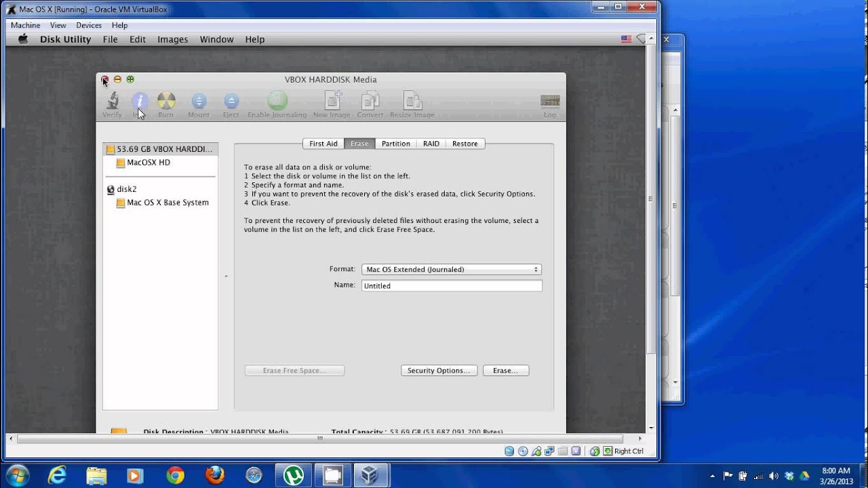
Task: Open the Mac Window menu
Action: coord(217,39)
